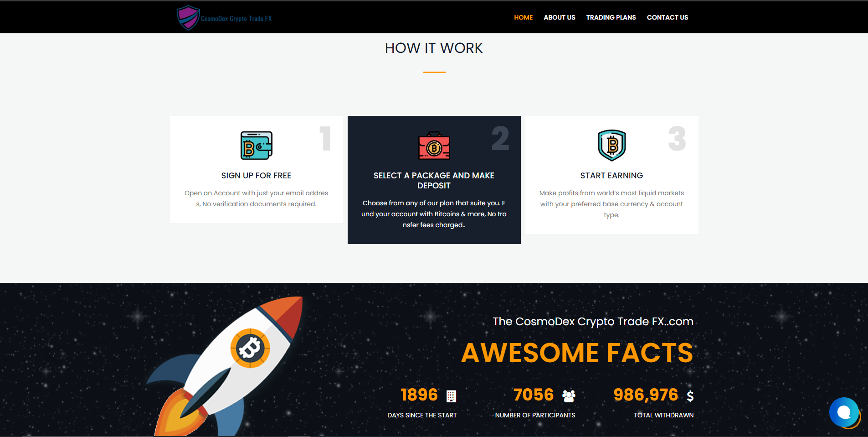Screen dimensions: 868x437
Task: Open the live chat bubble widget
Action: tap(844, 412)
